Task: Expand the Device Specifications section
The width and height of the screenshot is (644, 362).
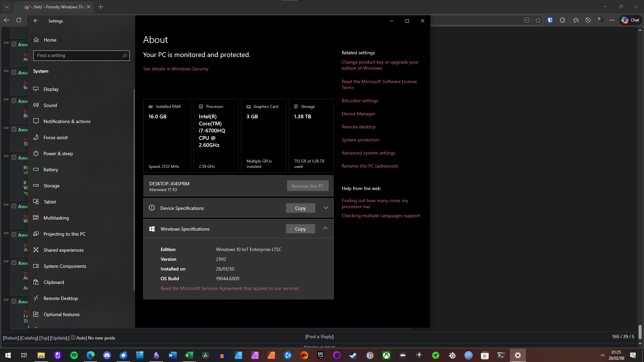Action: pos(326,208)
